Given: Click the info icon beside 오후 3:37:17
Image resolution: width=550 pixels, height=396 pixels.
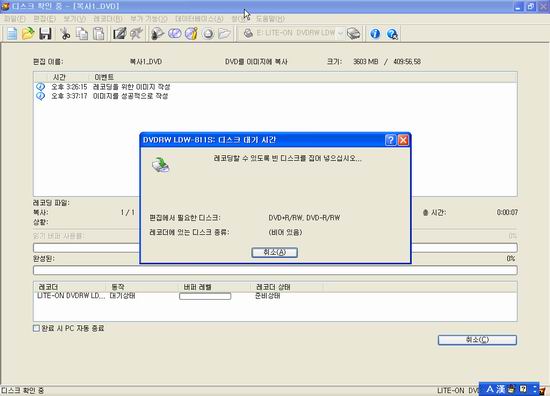Looking at the screenshot, I should pyautogui.click(x=40, y=96).
